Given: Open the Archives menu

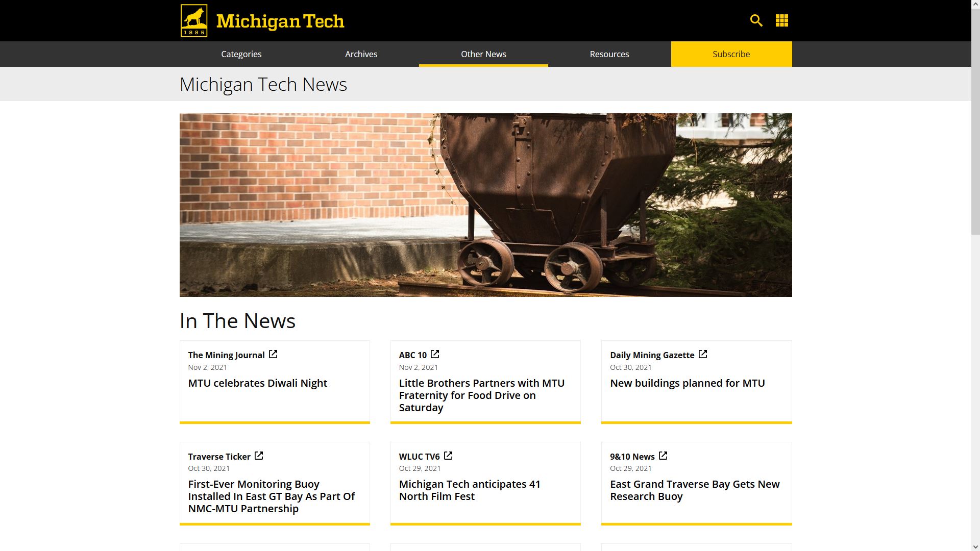Looking at the screenshot, I should [x=361, y=54].
